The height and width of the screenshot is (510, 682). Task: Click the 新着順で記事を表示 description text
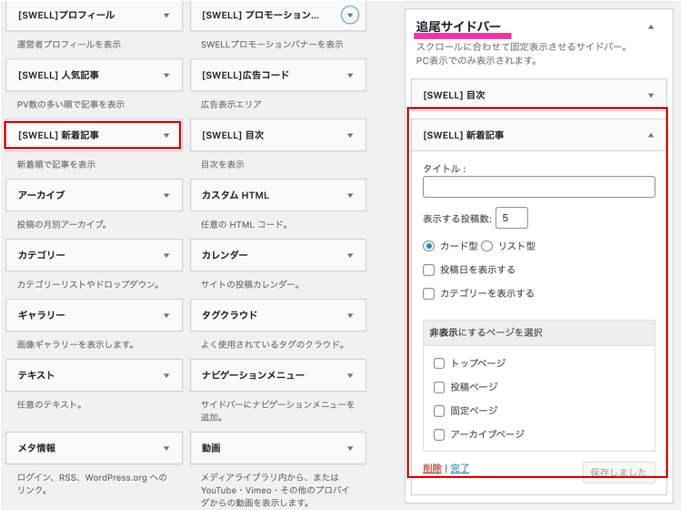click(x=56, y=165)
